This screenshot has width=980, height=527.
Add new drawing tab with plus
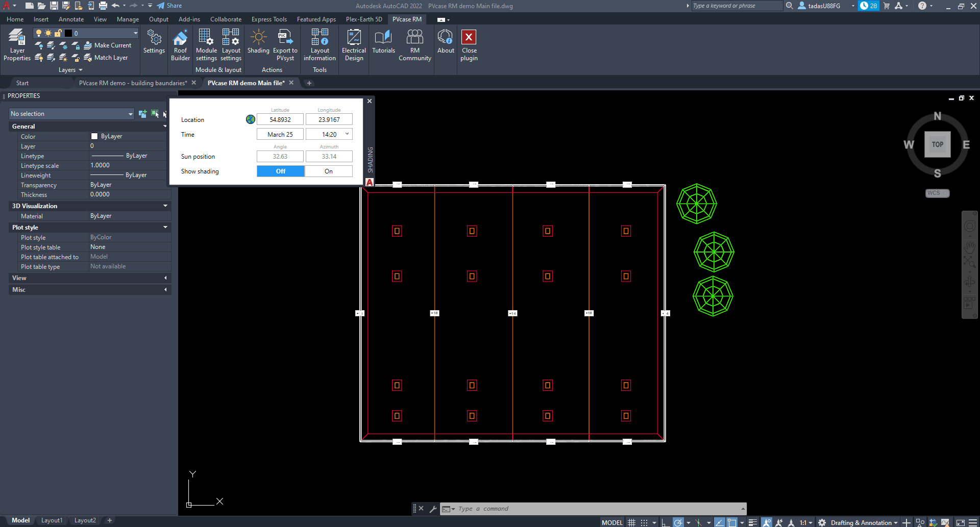(x=309, y=83)
